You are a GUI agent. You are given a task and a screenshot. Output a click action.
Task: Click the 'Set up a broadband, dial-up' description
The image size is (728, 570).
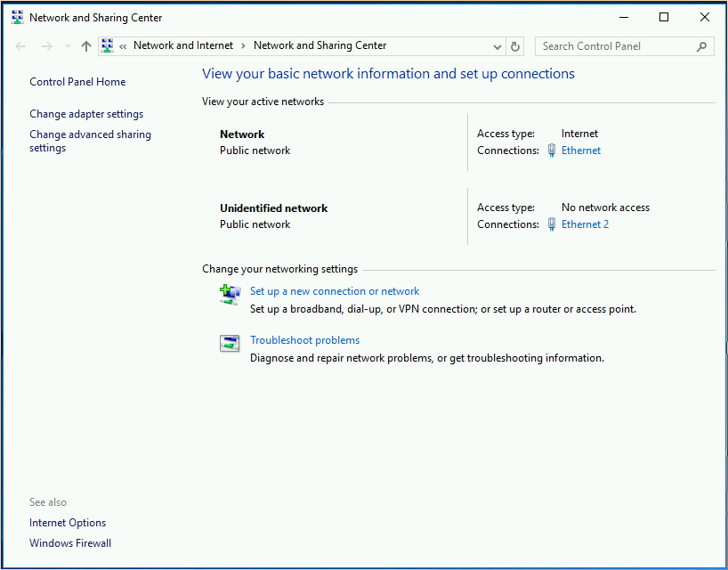[443, 309]
